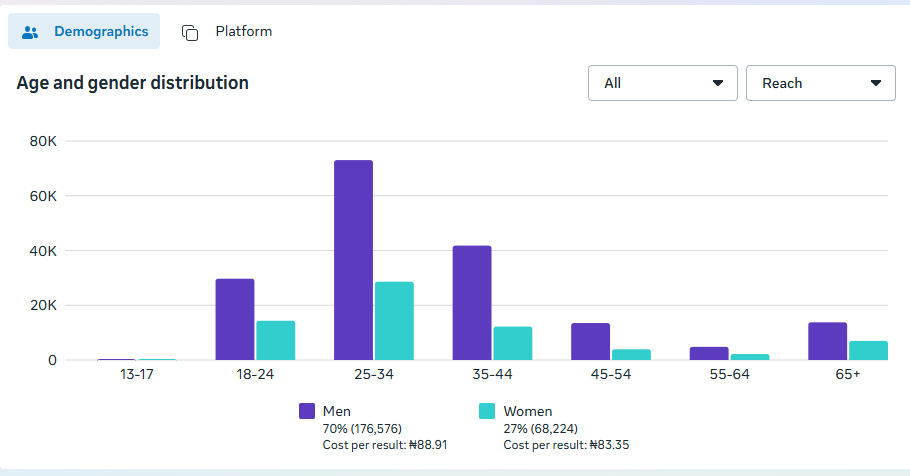Open the Reach metric dropdown
Viewport: 910px width, 476px height.
(821, 83)
